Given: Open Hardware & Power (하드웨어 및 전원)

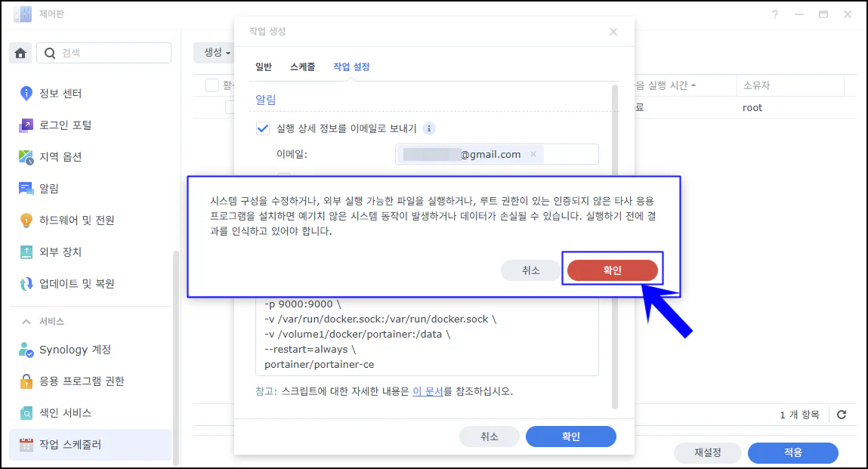Looking at the screenshot, I should coord(88,221).
